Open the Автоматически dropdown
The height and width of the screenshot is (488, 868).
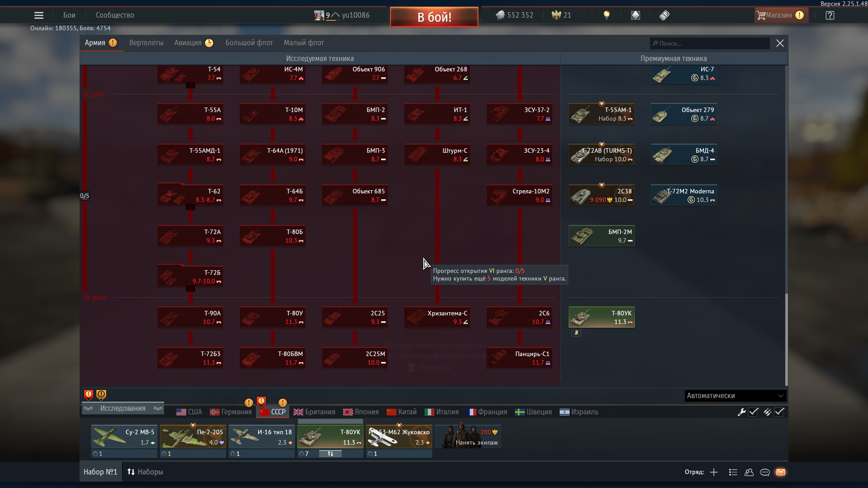pos(735,396)
